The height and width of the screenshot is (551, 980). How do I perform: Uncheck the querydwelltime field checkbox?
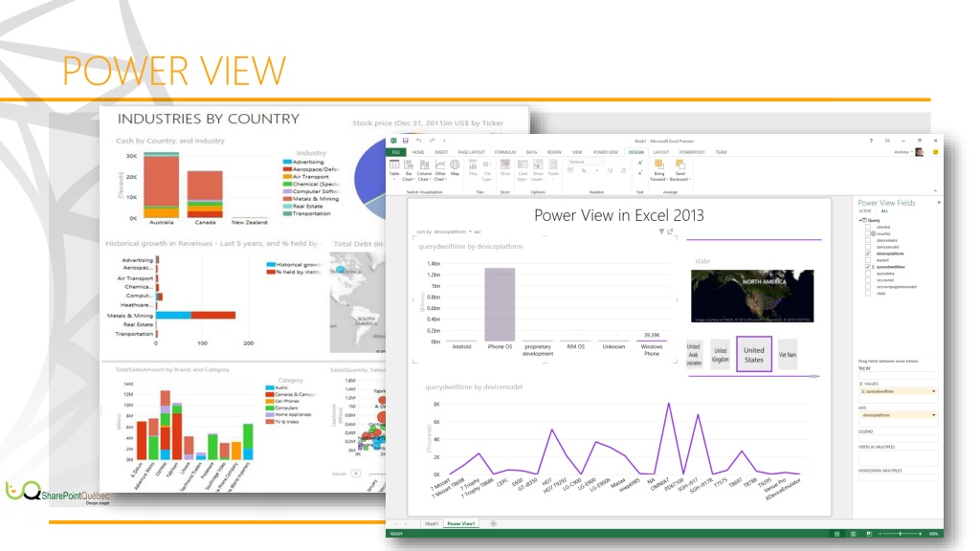[x=867, y=267]
